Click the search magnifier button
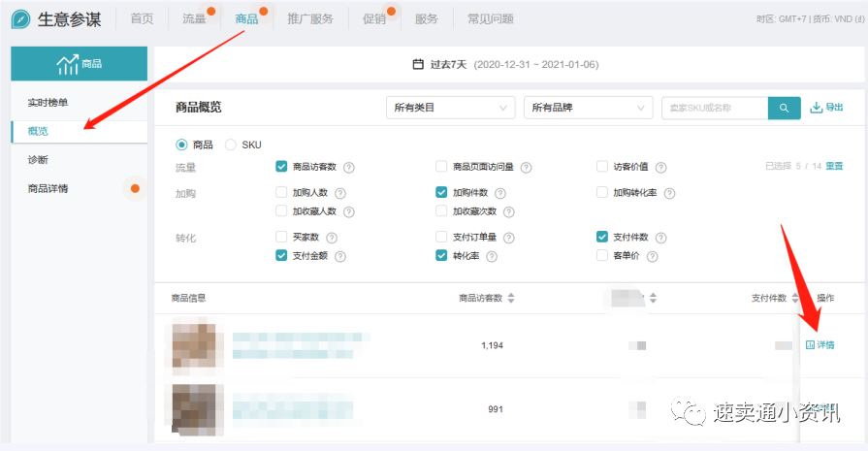The width and height of the screenshot is (868, 451). point(784,108)
